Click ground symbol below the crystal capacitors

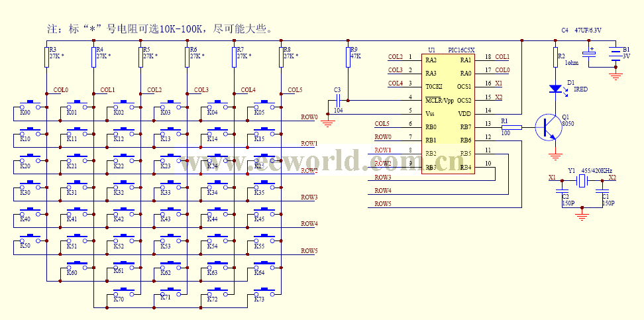pos(582,216)
